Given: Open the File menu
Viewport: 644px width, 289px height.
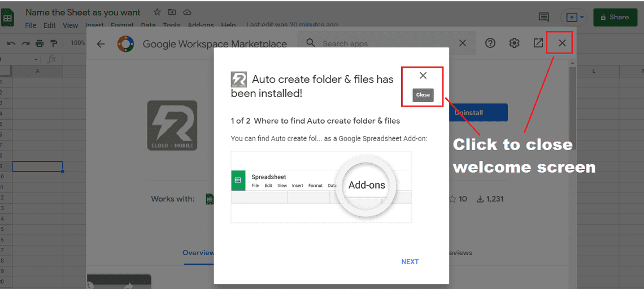Looking at the screenshot, I should pyautogui.click(x=31, y=25).
